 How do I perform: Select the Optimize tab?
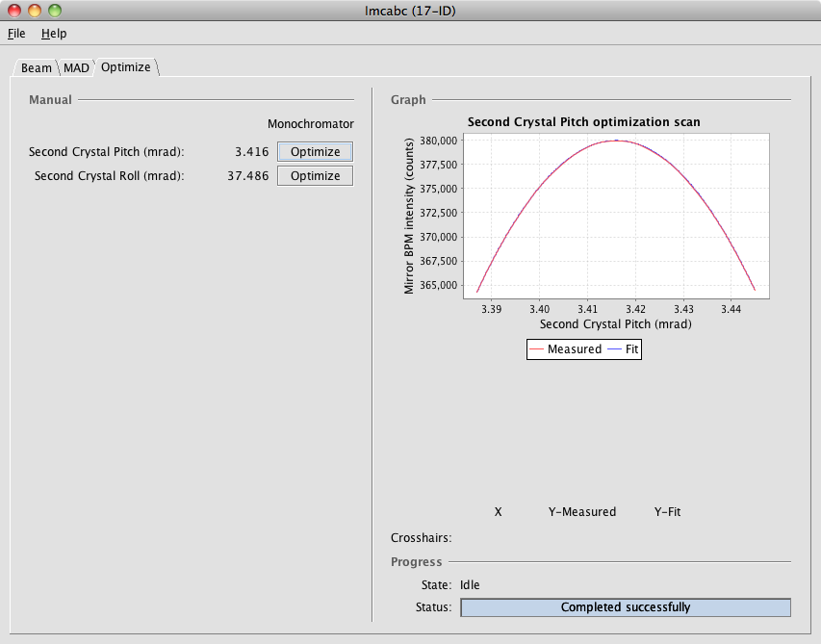(126, 67)
